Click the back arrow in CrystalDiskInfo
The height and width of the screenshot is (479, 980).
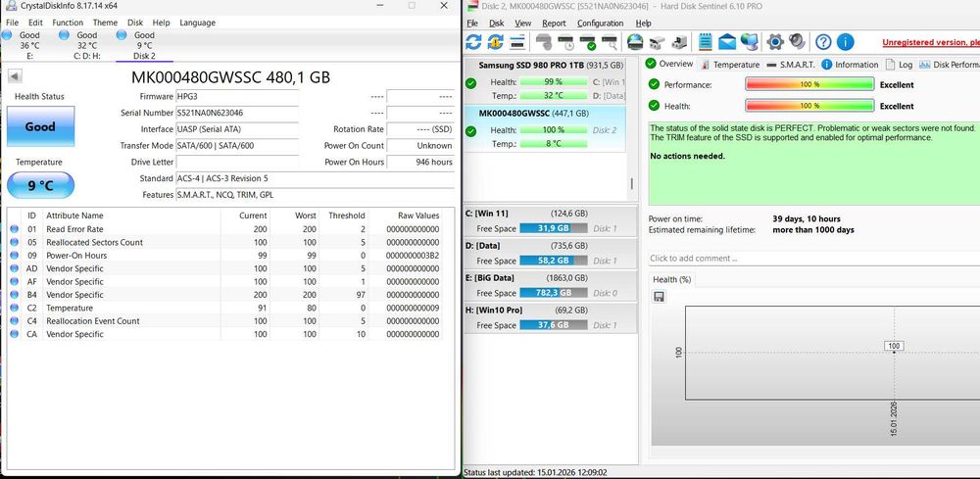[x=15, y=76]
